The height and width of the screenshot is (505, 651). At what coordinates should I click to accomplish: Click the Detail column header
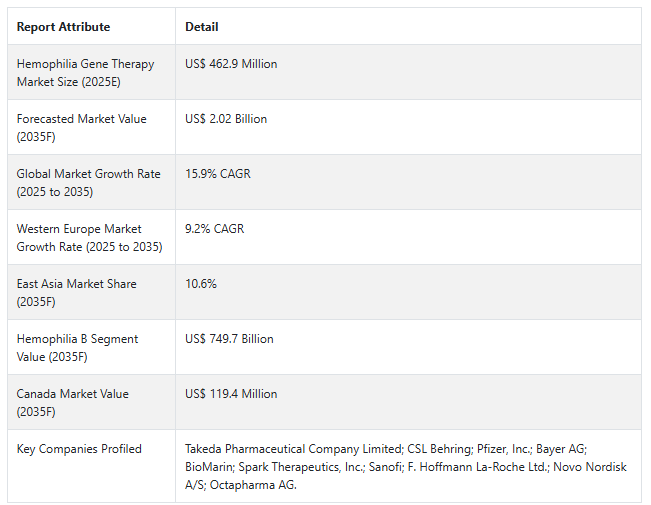201,27
